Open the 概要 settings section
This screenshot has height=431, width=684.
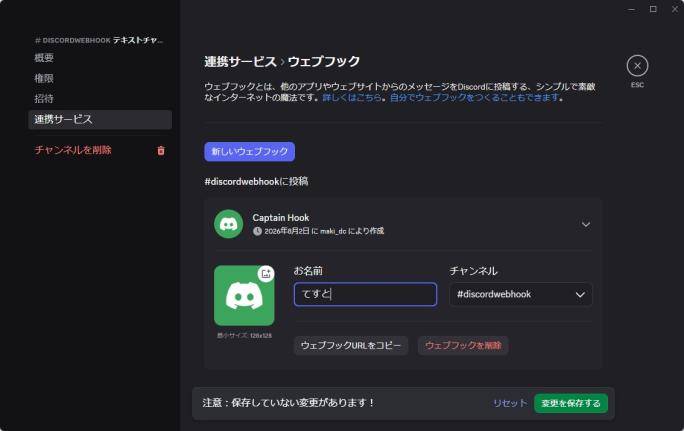[44, 58]
